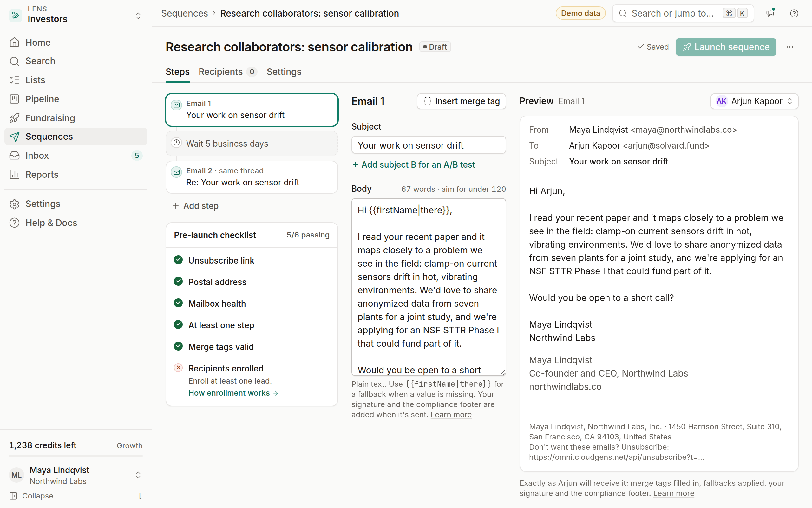Click Add step
This screenshot has width=812, height=508.
point(195,206)
